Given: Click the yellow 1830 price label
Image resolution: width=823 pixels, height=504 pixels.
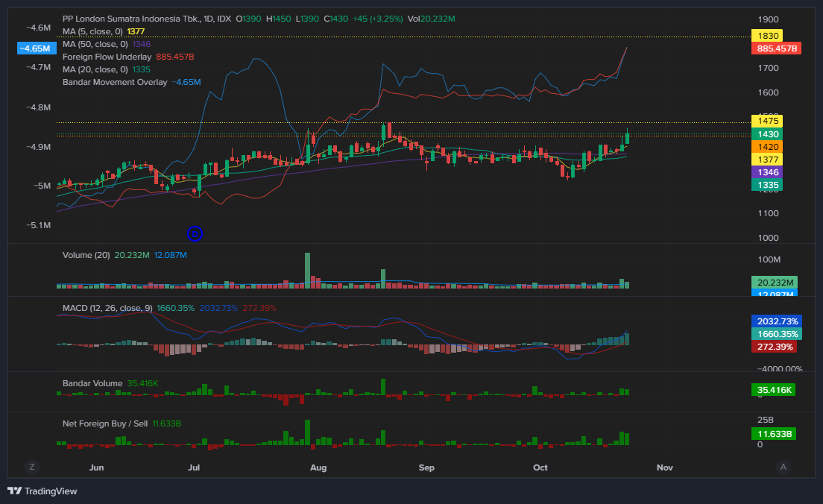Looking at the screenshot, I should [767, 36].
